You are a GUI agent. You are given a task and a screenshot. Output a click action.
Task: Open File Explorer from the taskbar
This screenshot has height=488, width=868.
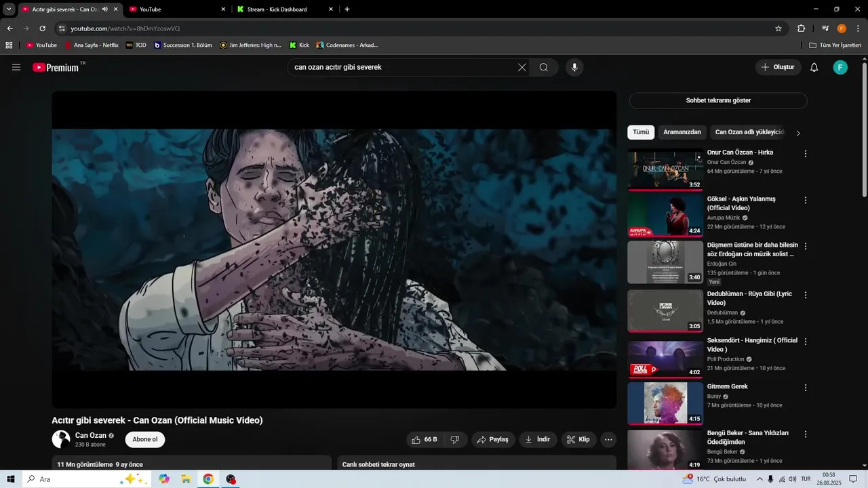click(186, 479)
